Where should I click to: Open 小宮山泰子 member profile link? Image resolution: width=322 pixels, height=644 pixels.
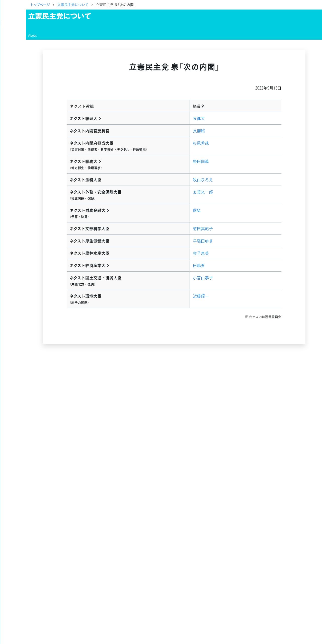[203, 278]
